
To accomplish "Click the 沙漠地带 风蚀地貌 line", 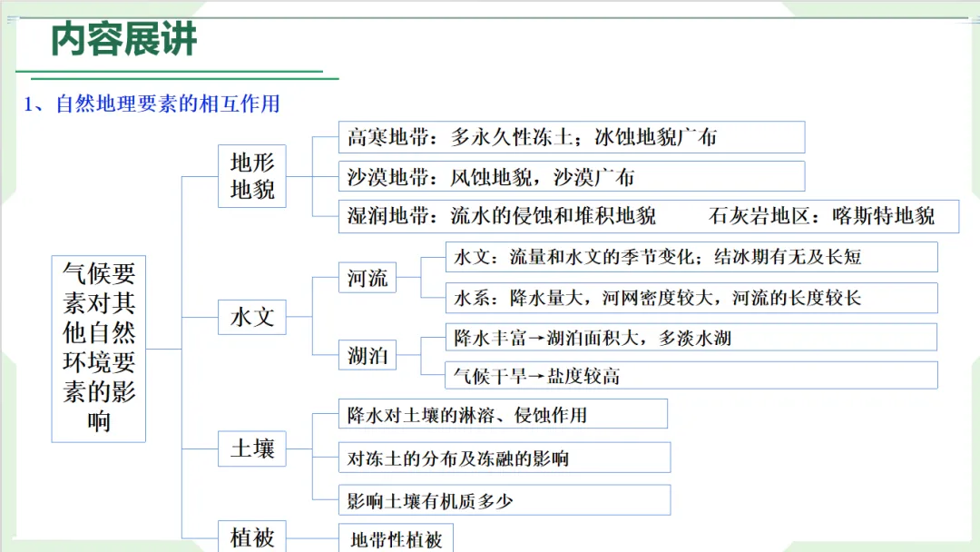I will 572,177.
